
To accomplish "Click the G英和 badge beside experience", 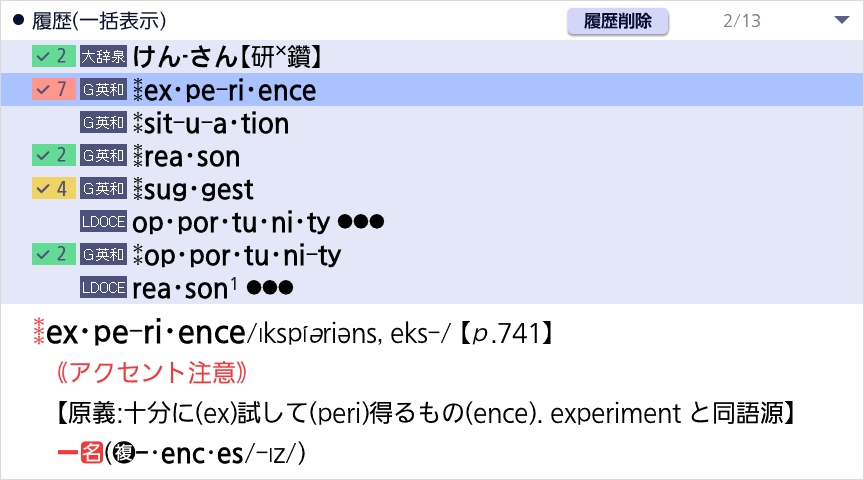I will click(103, 90).
